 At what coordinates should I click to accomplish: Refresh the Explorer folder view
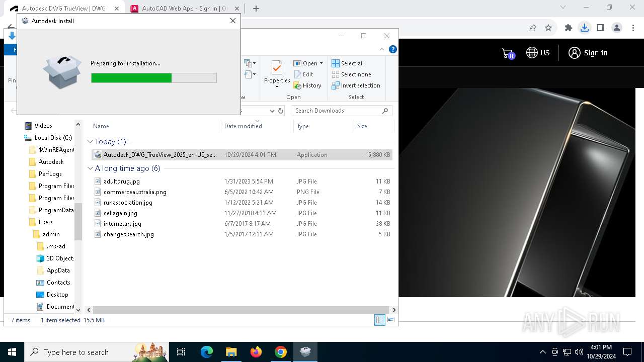[281, 111]
